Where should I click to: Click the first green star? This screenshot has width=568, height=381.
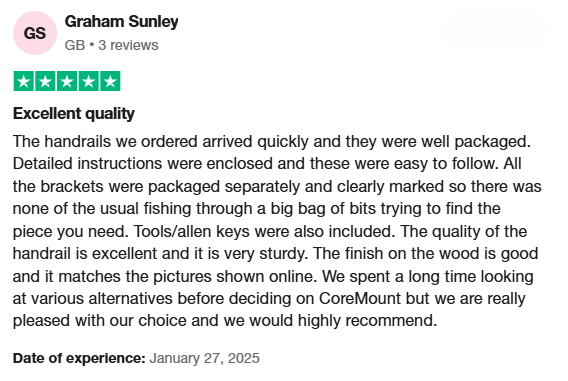tap(24, 81)
